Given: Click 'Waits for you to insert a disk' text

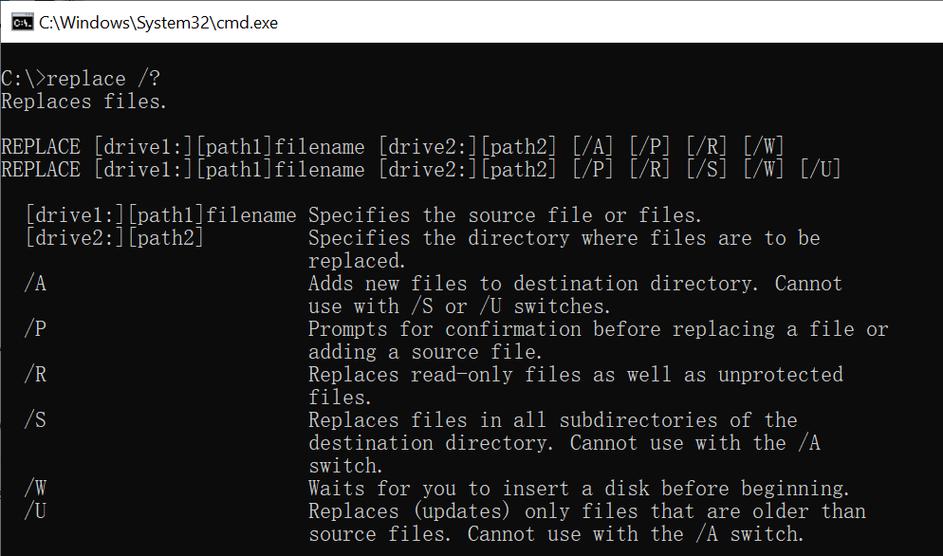Looking at the screenshot, I should point(578,488).
